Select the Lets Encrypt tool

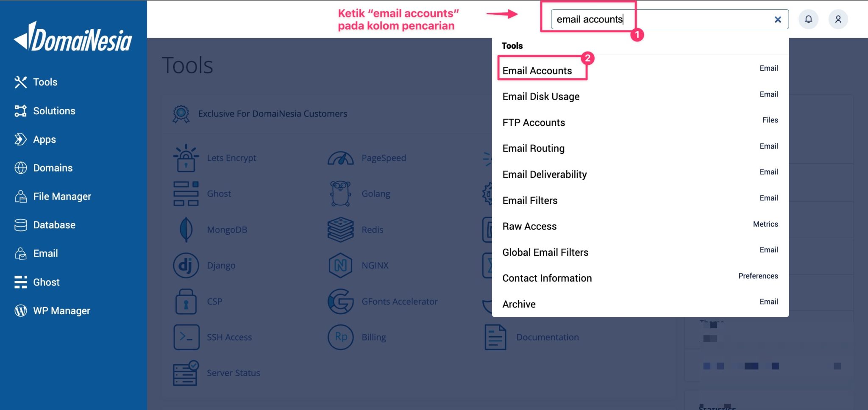pos(231,158)
